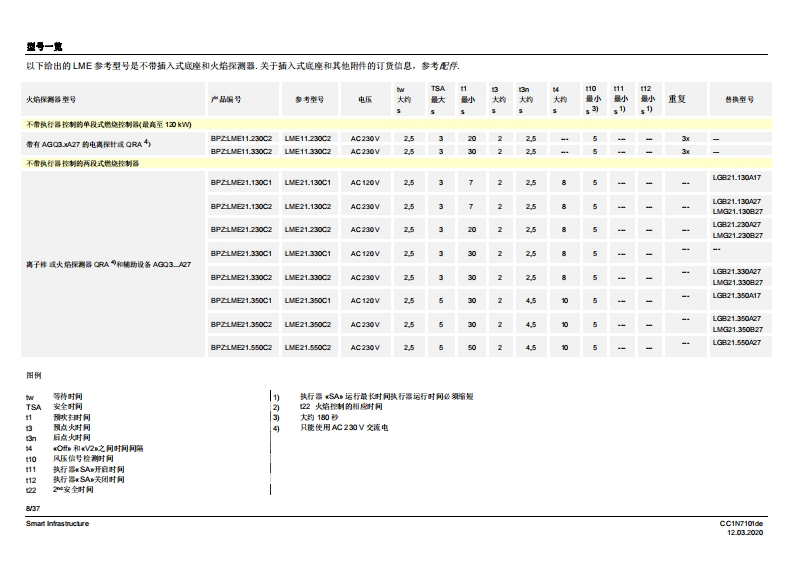
Task: Click the Smart Infrastructure footer text
Action: pyautogui.click(x=57, y=524)
